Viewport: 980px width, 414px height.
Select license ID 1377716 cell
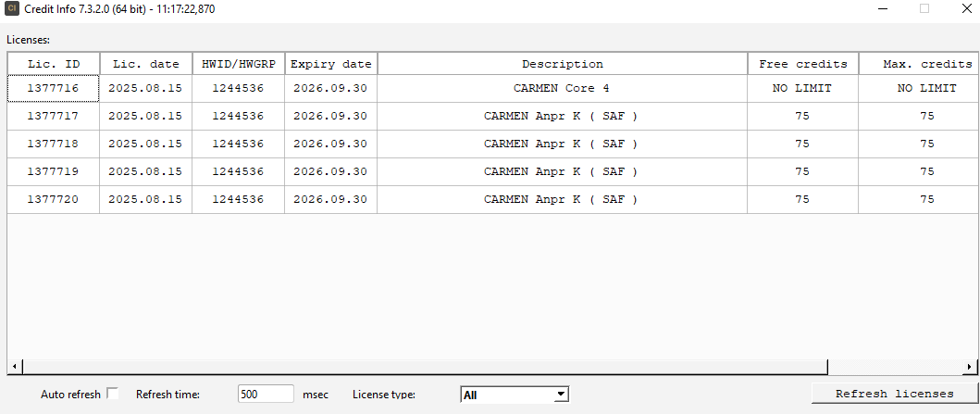tap(54, 89)
